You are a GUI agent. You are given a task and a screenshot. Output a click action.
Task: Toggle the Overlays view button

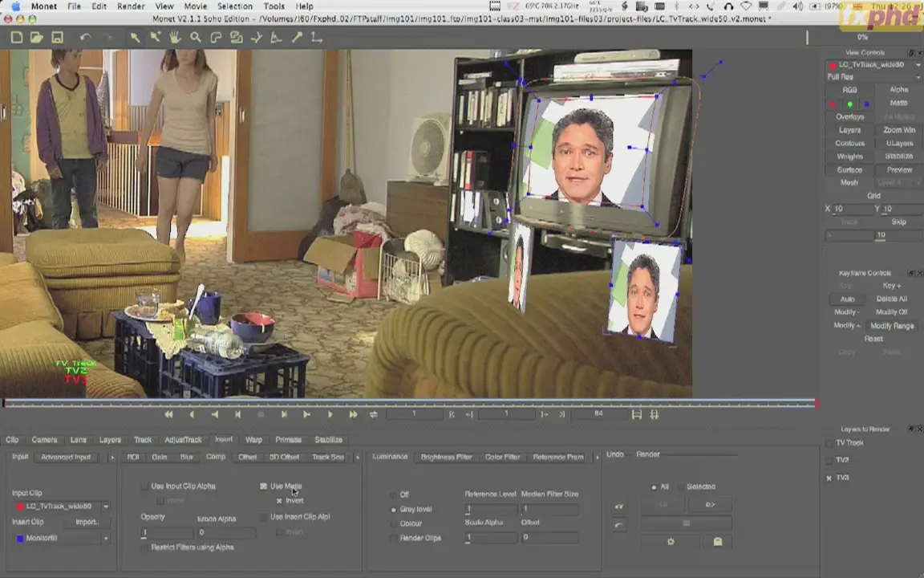[849, 116]
